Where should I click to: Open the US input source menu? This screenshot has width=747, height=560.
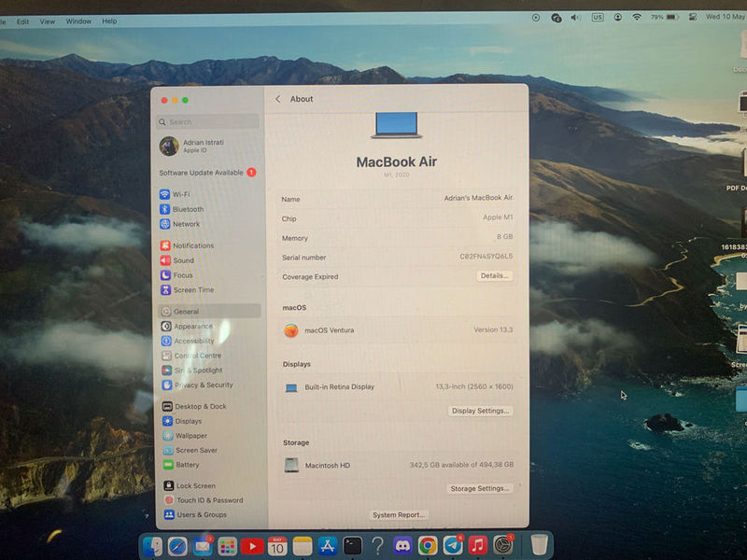(x=597, y=17)
